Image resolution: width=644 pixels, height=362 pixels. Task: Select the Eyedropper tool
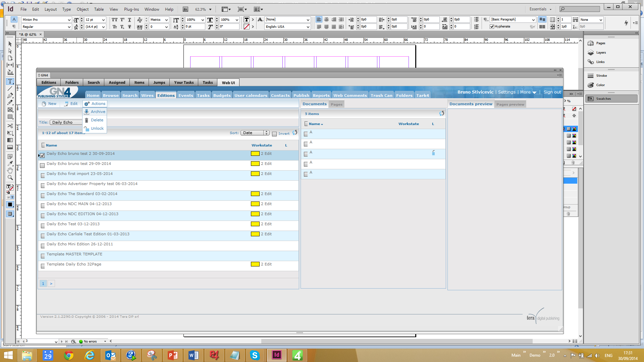tap(10, 163)
